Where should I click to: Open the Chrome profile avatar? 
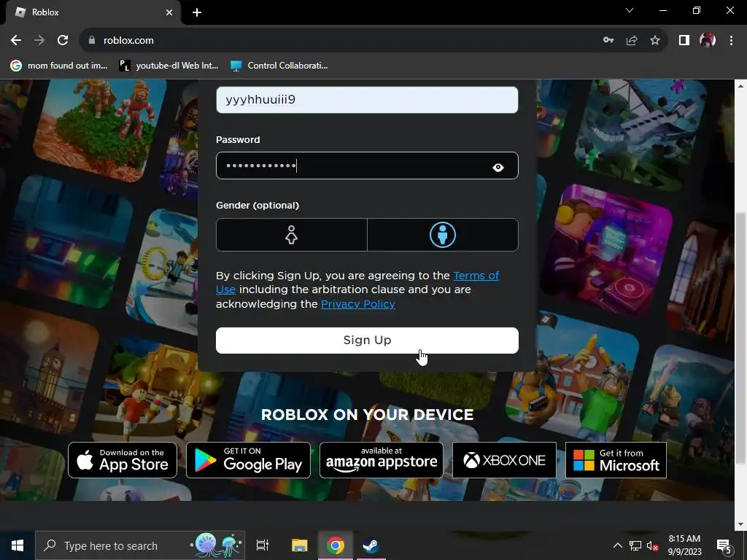pyautogui.click(x=708, y=41)
